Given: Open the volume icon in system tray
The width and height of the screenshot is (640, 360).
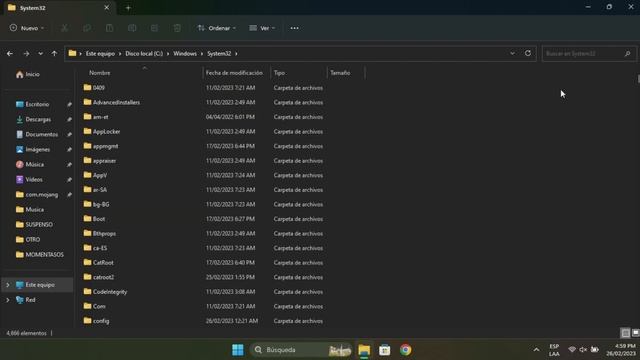Looking at the screenshot, I should click(583, 350).
